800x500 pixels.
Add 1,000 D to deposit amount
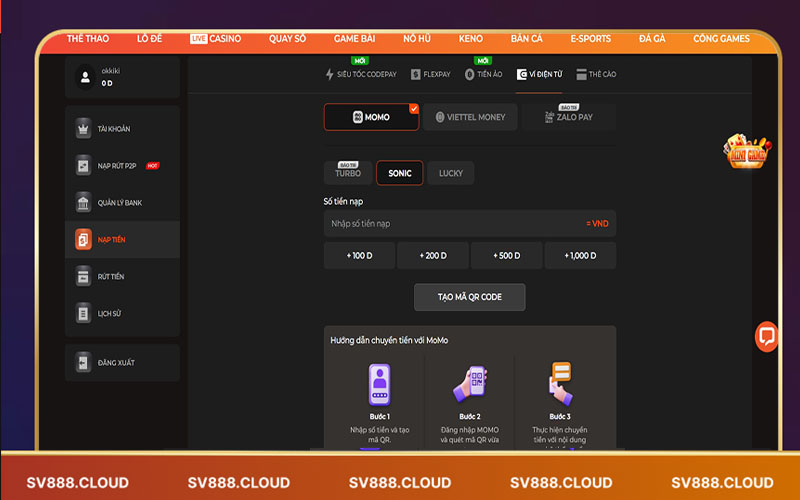pos(580,256)
